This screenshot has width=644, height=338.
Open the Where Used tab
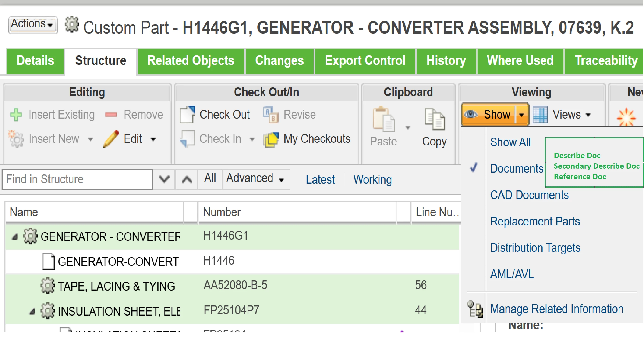[520, 61]
